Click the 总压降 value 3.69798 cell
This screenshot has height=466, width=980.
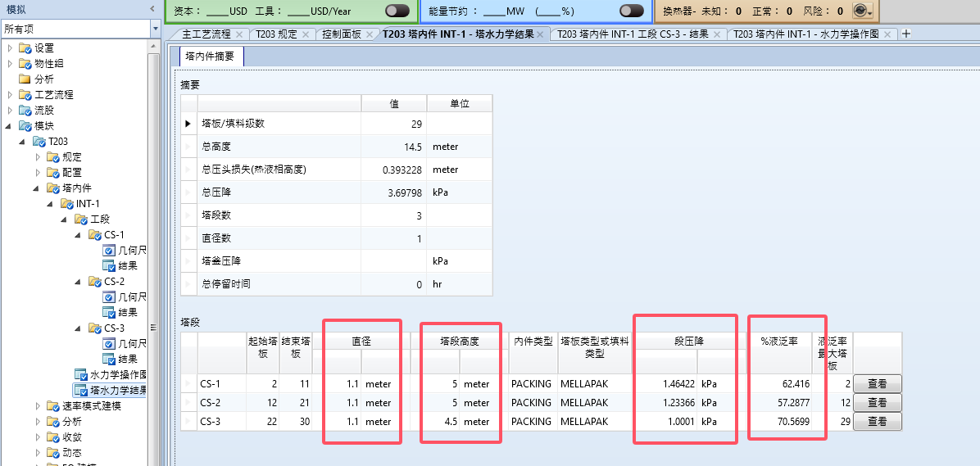click(x=394, y=192)
